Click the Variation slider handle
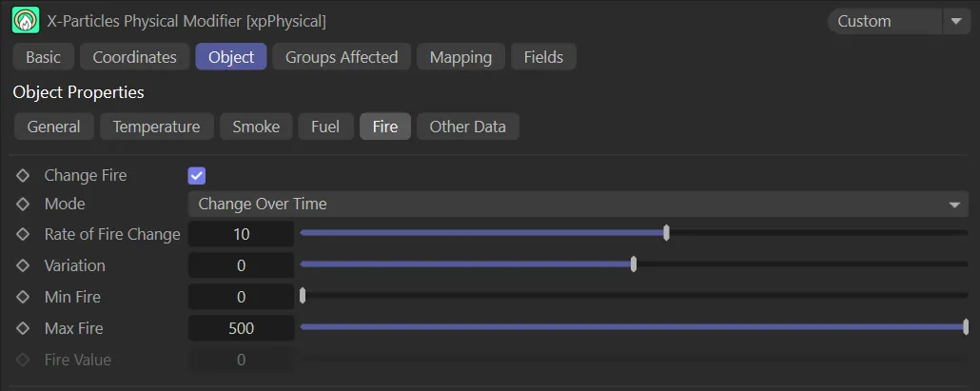The image size is (980, 391). pos(634,264)
